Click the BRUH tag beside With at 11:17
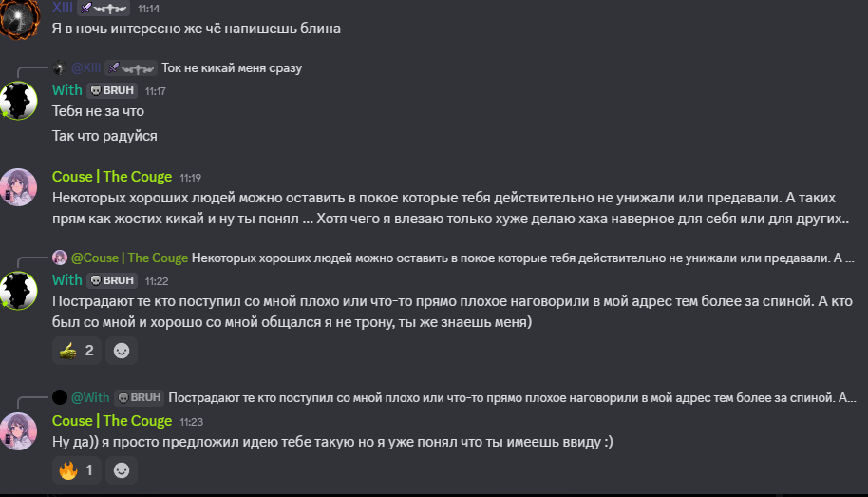This screenshot has width=868, height=497. tap(112, 90)
